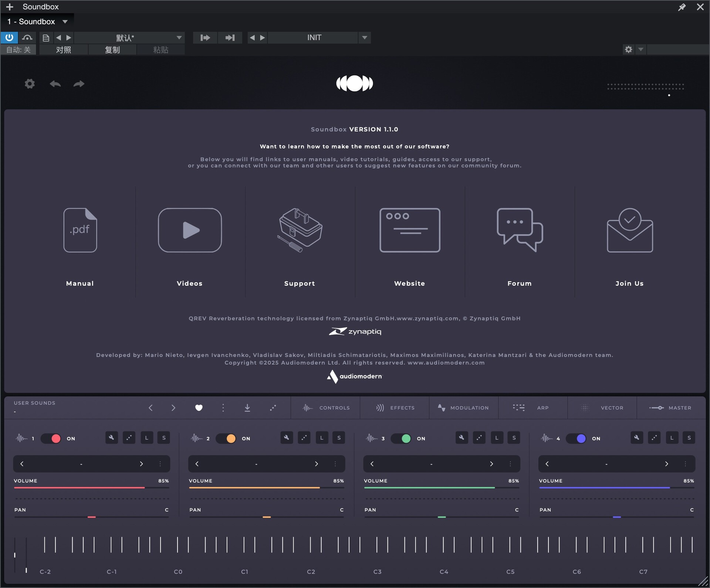
Task: Toggle layer 4 ON switch
Action: pyautogui.click(x=576, y=439)
